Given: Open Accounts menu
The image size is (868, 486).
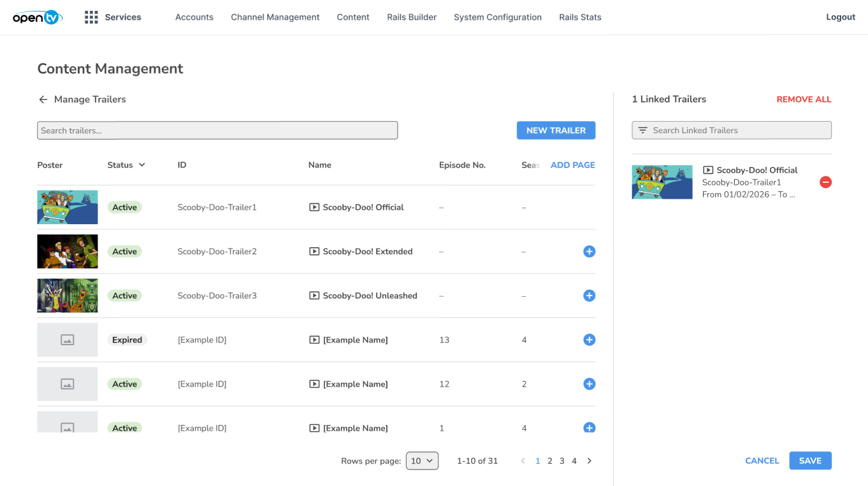Looking at the screenshot, I should 194,17.
